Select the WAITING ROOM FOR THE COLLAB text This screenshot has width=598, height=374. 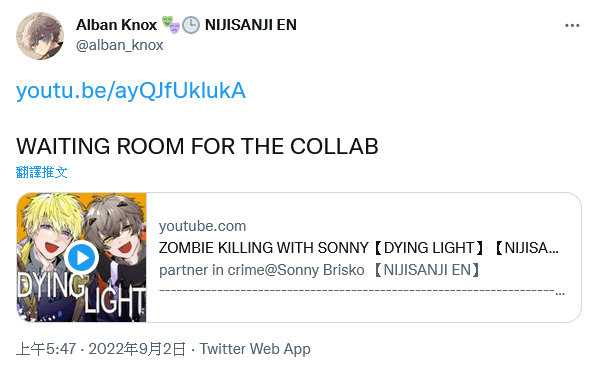197,146
